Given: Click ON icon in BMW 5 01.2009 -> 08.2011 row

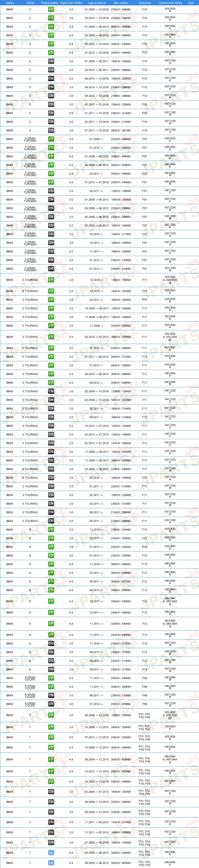Looking at the screenshot, I should (x=51, y=61).
